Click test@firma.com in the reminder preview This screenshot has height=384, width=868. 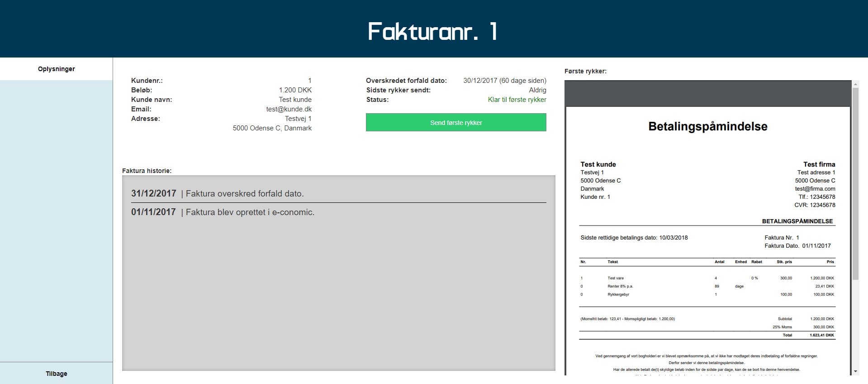pos(815,189)
